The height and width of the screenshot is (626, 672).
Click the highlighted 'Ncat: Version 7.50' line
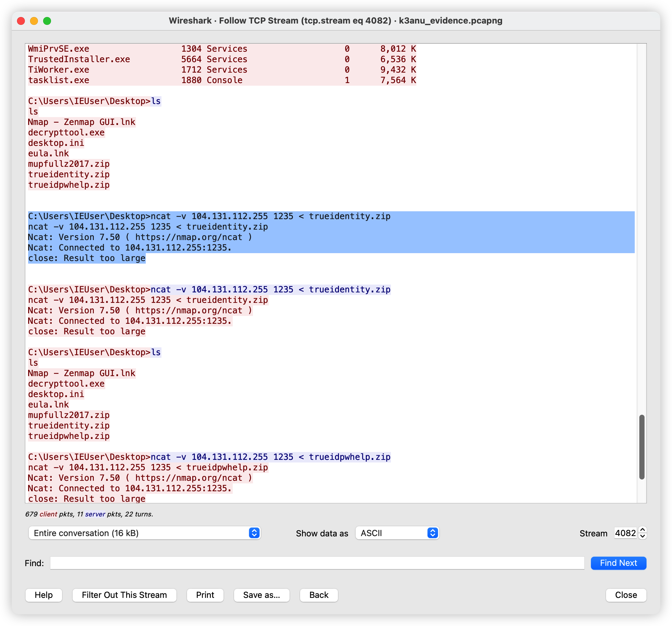(140, 237)
